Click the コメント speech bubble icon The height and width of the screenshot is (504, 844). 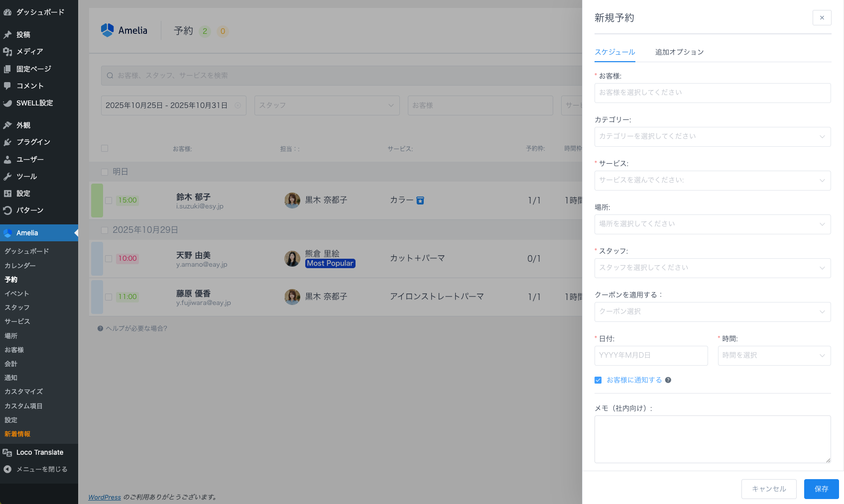click(7, 86)
